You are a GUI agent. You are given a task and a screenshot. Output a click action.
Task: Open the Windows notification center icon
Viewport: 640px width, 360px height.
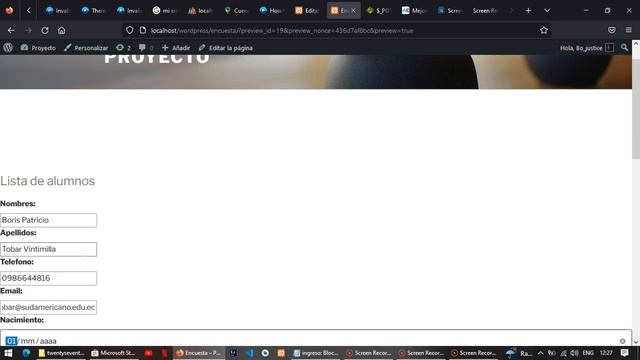(624, 353)
